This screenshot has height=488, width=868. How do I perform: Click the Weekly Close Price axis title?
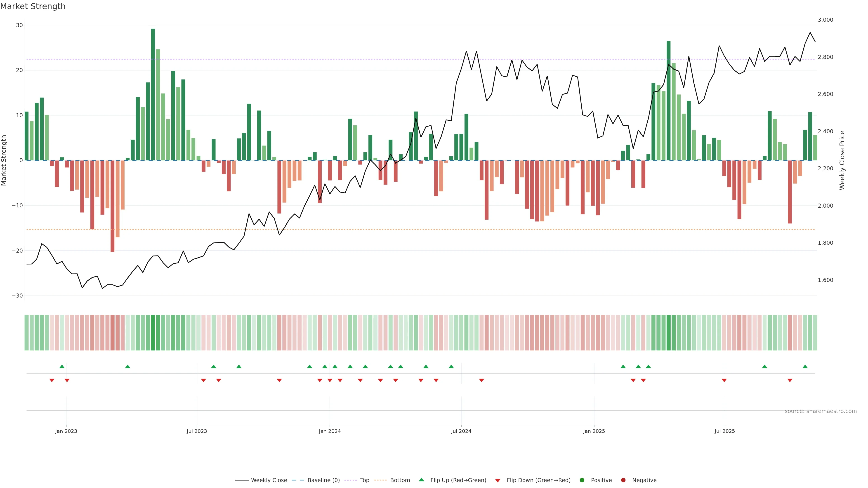(842, 160)
